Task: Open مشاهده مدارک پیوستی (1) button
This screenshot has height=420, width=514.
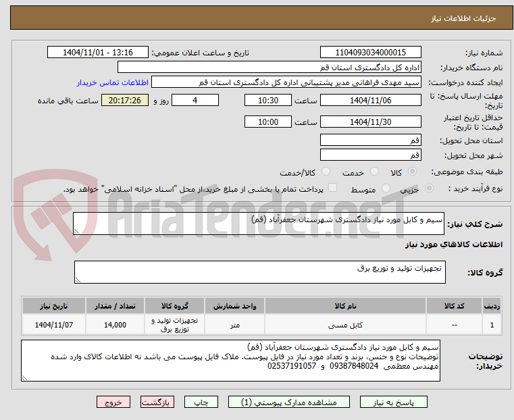Action: (289, 402)
